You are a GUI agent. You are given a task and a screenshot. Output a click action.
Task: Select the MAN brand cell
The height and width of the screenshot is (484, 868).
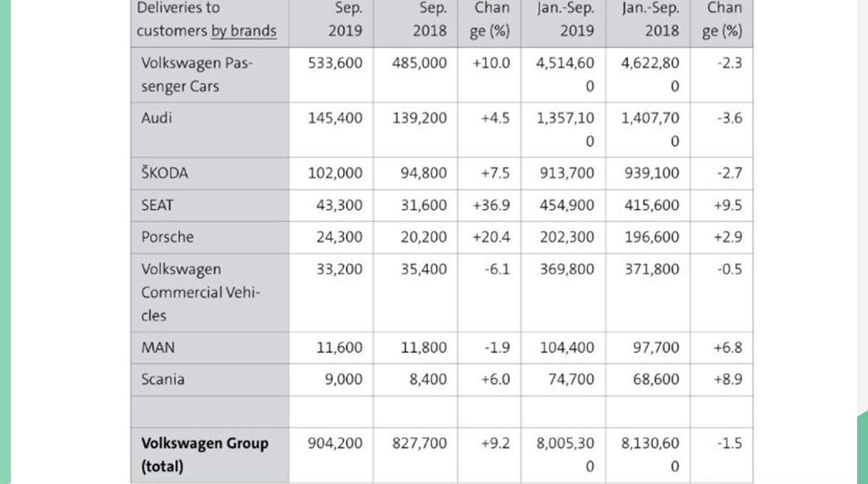pyautogui.click(x=158, y=347)
